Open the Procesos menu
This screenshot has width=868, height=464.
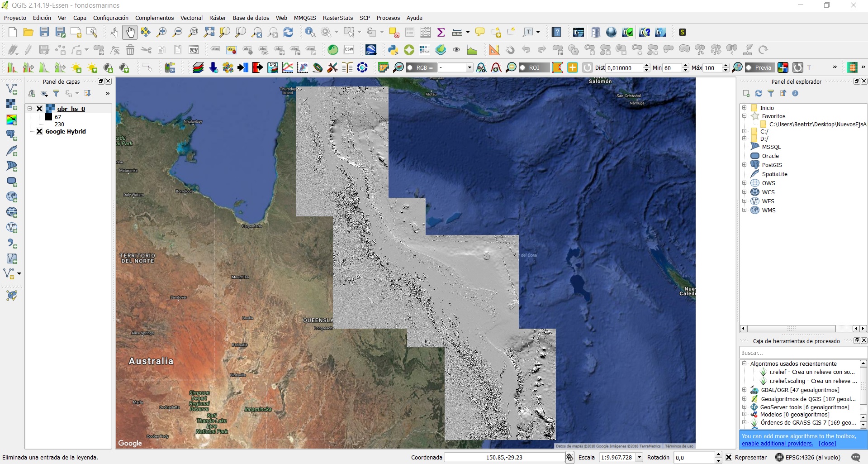pos(388,18)
